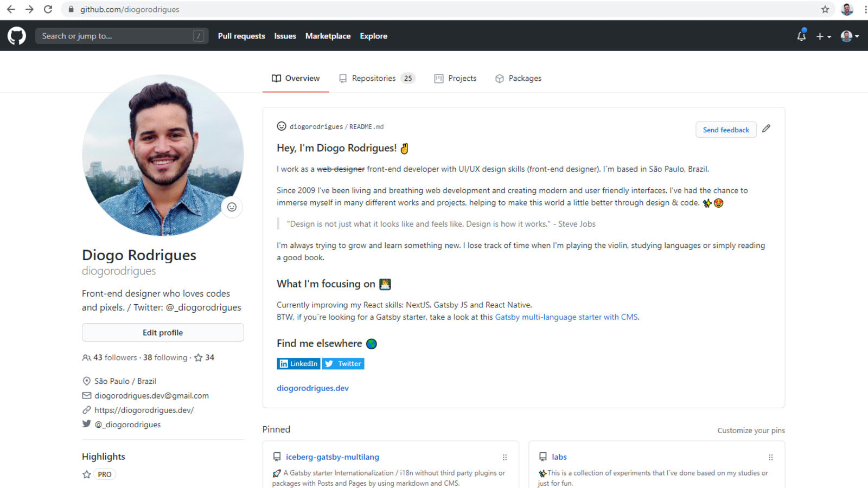The width and height of the screenshot is (868, 488).
Task: Click the star icon next to PRO
Action: 86,474
